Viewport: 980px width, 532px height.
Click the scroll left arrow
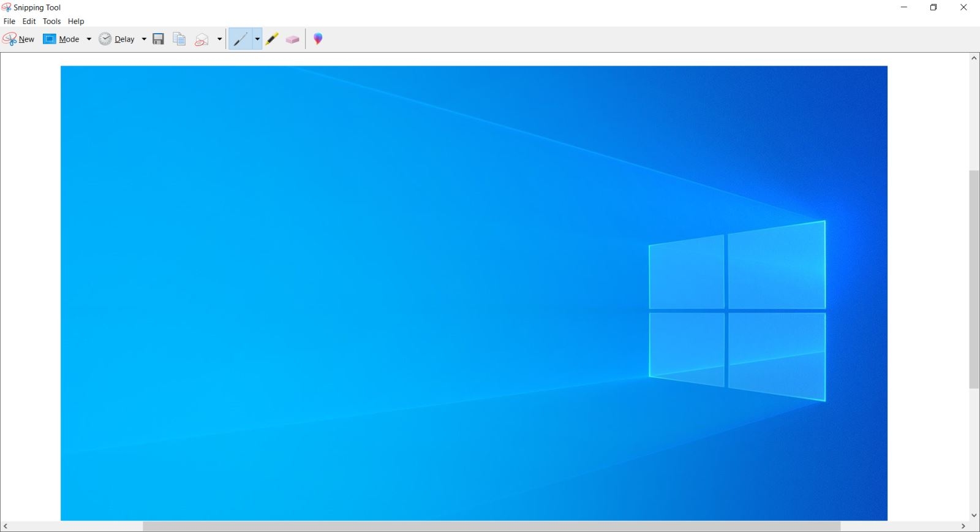6,526
